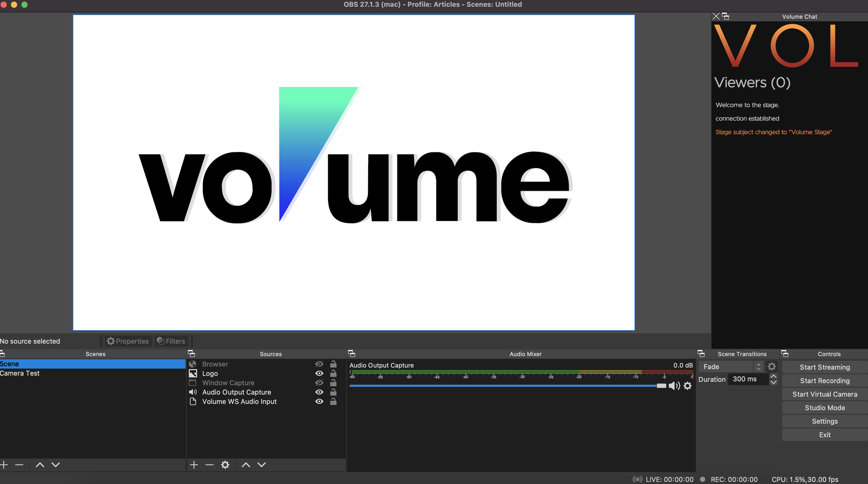Adjust Audio Output Capture volume slider handle

[661, 386]
